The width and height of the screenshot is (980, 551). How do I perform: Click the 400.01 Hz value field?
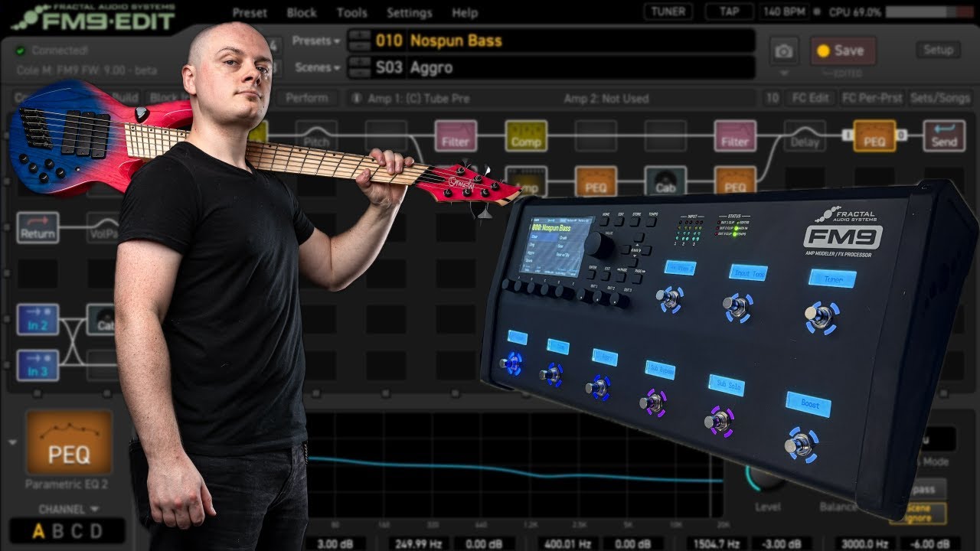[x=569, y=543]
